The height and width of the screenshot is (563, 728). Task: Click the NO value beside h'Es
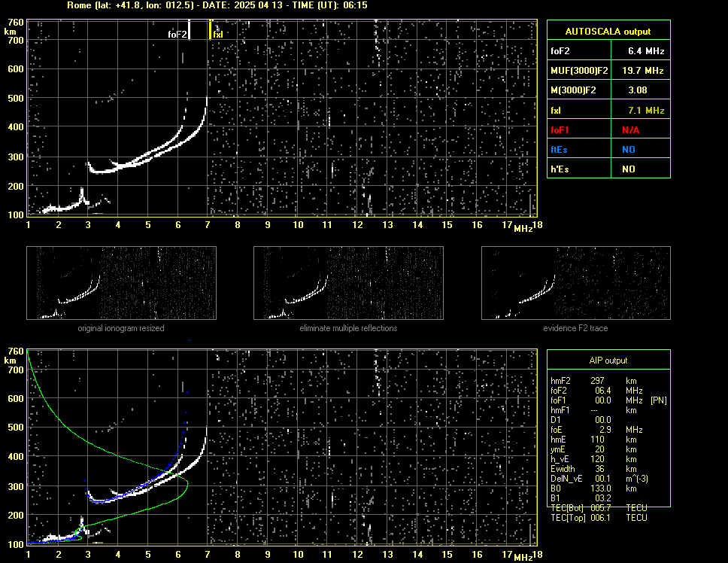pyautogui.click(x=629, y=169)
